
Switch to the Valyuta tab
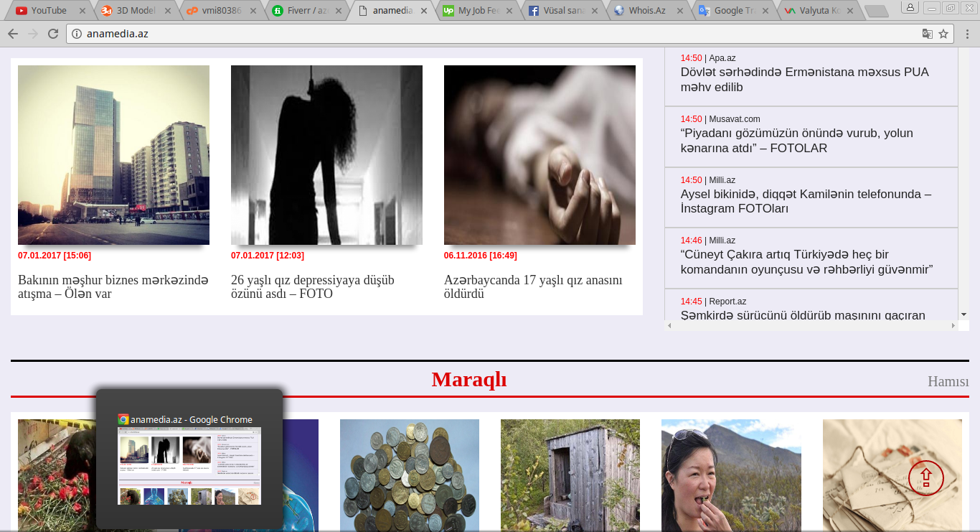(818, 10)
